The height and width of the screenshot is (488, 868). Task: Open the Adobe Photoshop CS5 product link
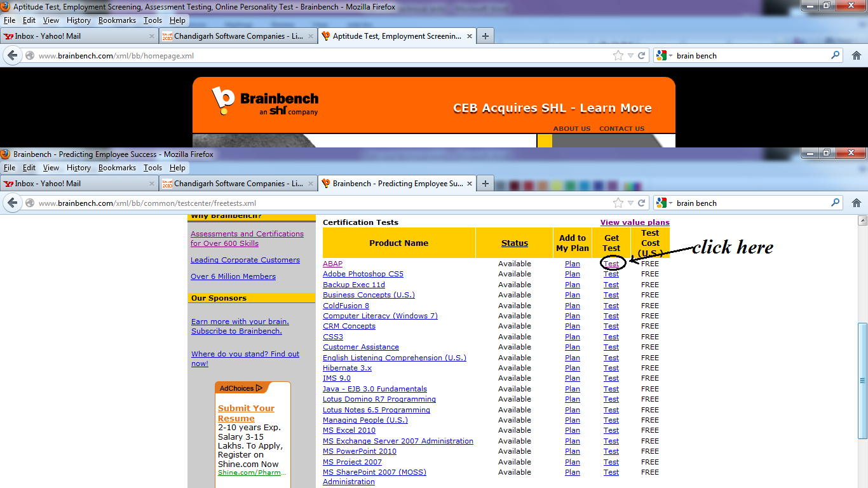coord(363,274)
